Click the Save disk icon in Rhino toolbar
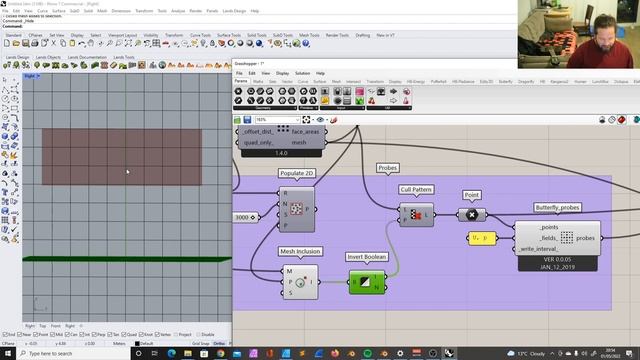640x360 pixels. (25, 43)
